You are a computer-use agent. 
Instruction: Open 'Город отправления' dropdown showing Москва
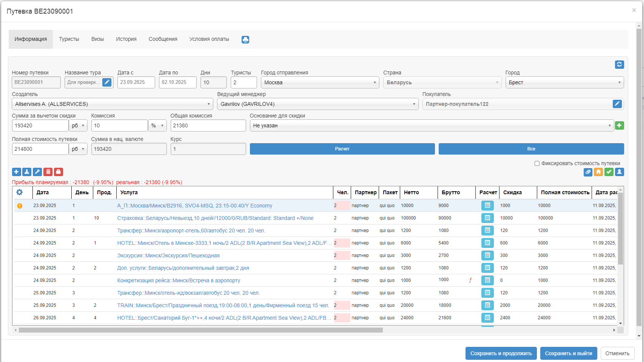point(320,82)
